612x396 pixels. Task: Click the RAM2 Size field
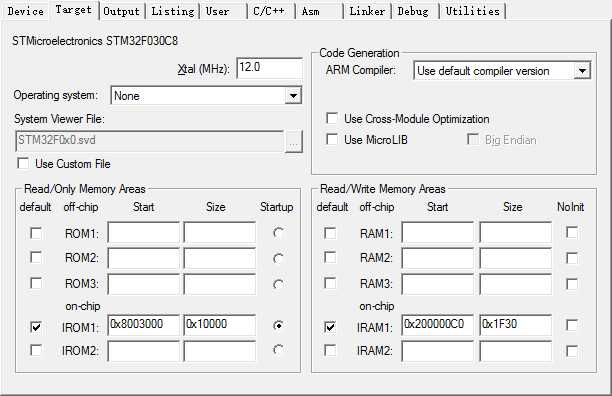pos(516,258)
